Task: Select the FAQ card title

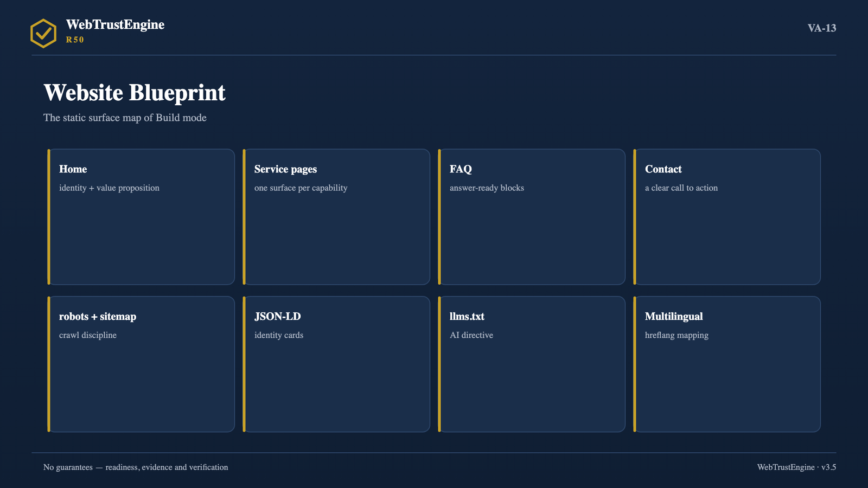Action: tap(461, 169)
